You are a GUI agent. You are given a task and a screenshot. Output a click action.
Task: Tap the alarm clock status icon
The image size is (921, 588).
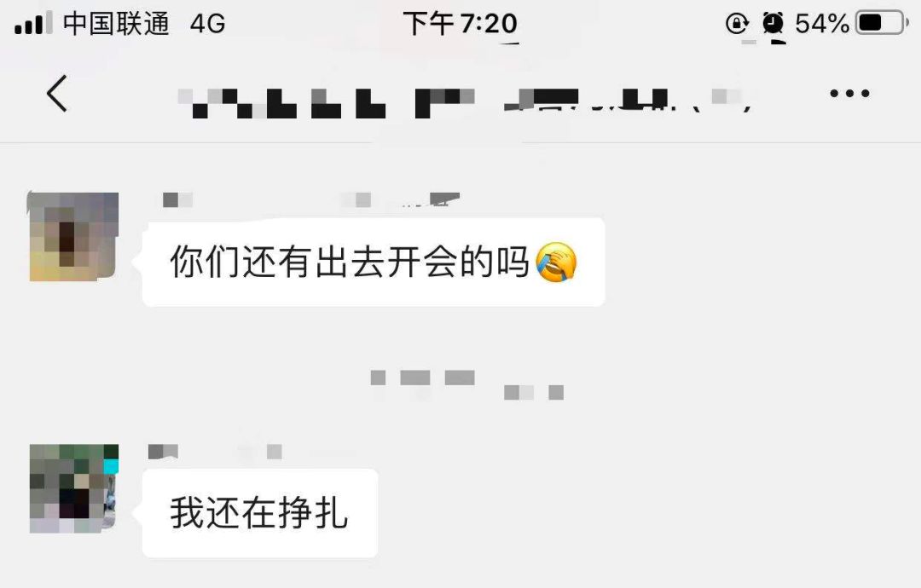[773, 24]
